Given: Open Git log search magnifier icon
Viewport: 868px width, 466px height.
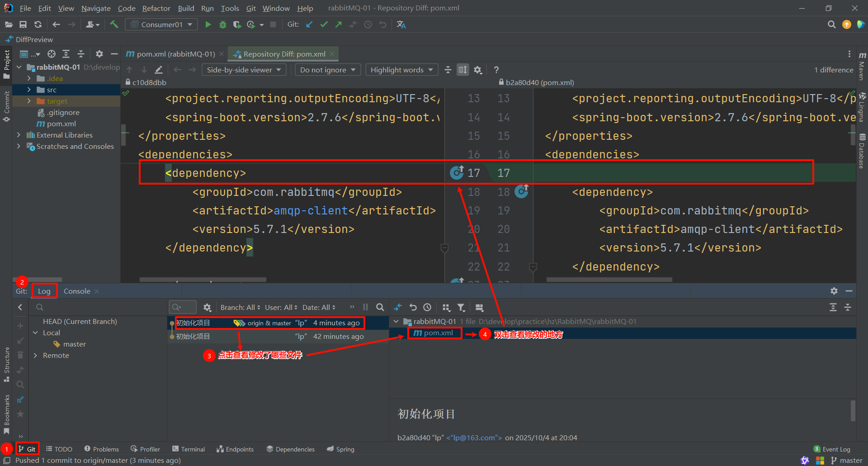Looking at the screenshot, I should click(x=380, y=307).
